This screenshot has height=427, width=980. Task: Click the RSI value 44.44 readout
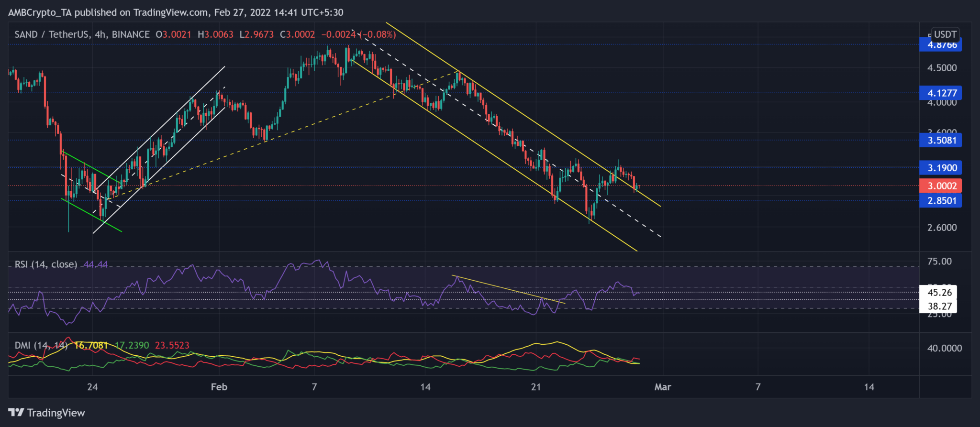(x=96, y=264)
